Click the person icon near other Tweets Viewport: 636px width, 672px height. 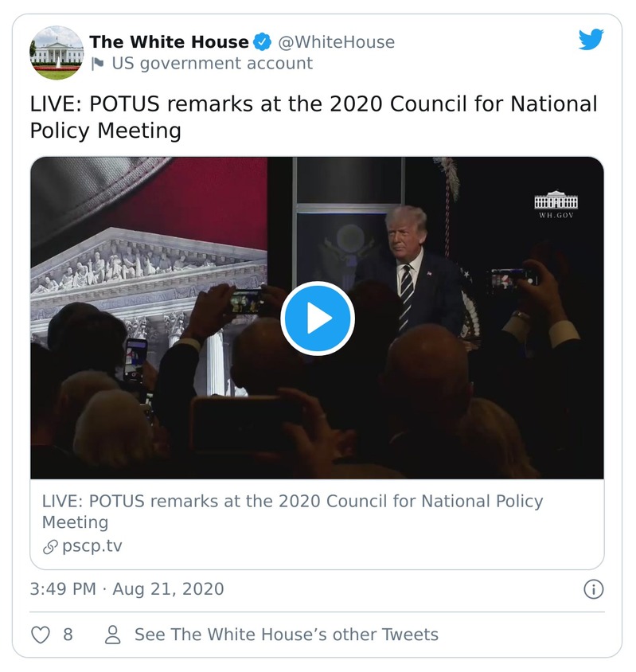tap(111, 635)
